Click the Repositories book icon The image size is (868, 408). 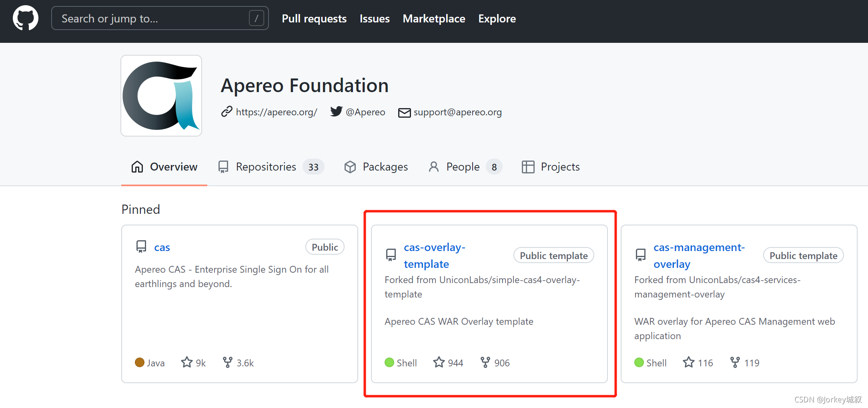pyautogui.click(x=223, y=167)
